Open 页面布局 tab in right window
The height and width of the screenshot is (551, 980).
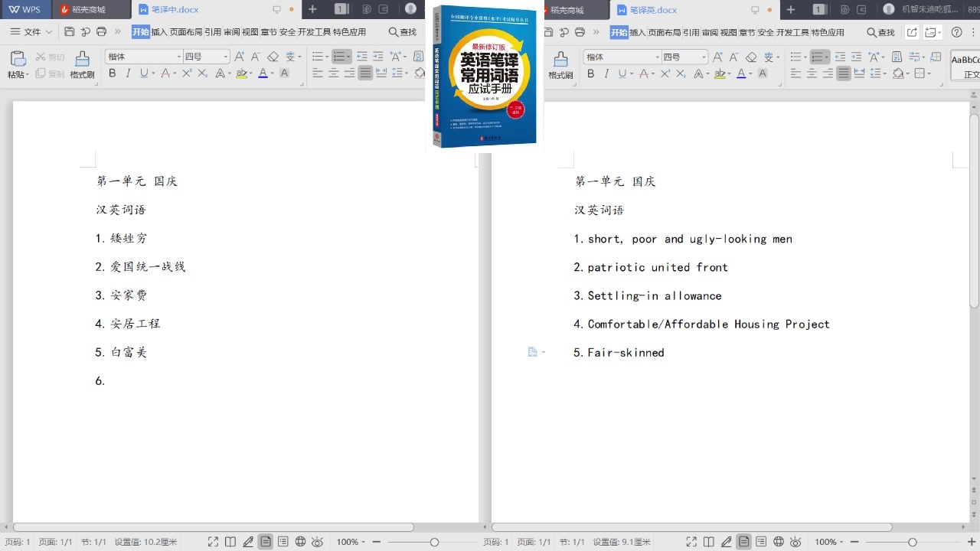tap(665, 32)
